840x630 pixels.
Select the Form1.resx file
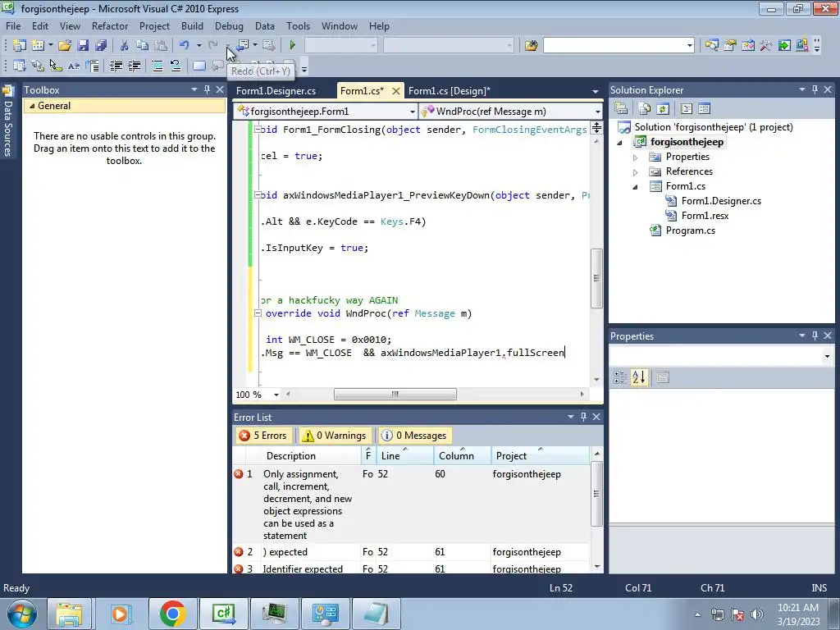point(705,216)
